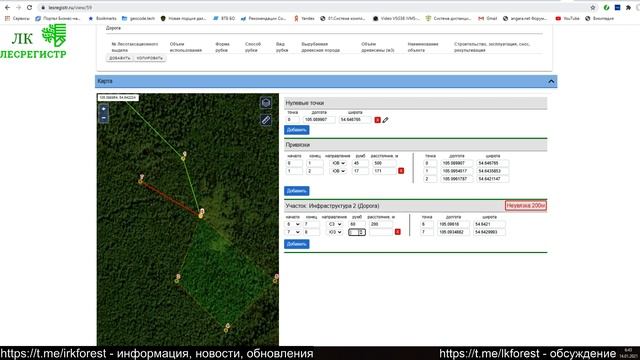
Task: Zoom in on the map
Action: (104, 109)
